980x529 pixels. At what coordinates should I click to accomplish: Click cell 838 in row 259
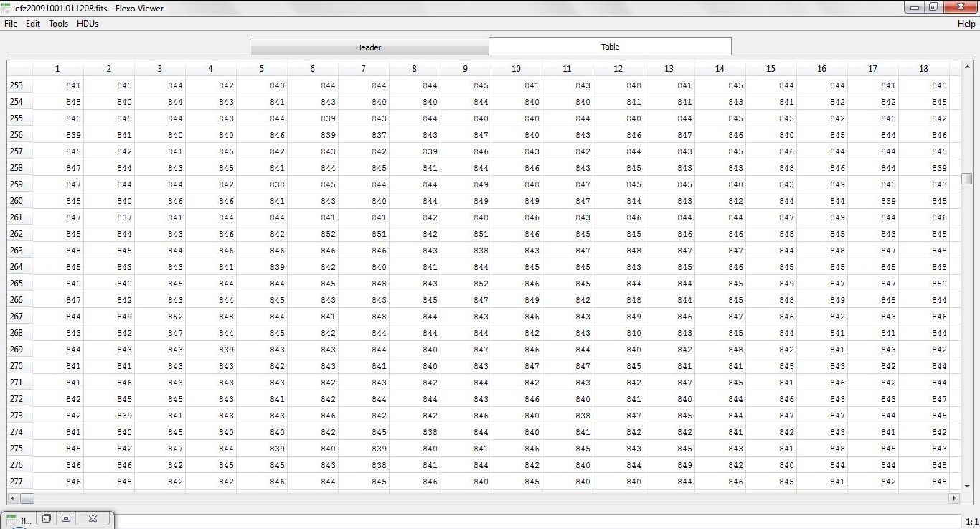[262, 184]
